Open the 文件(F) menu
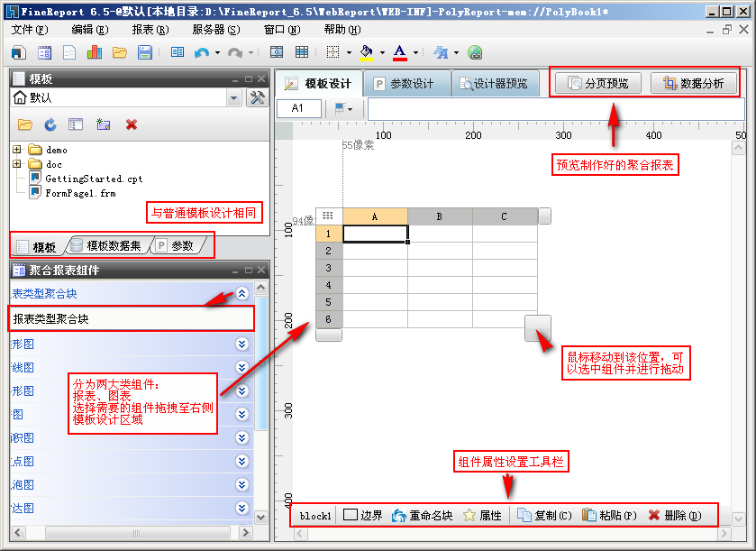Viewport: 756px width, 551px height. [30, 30]
